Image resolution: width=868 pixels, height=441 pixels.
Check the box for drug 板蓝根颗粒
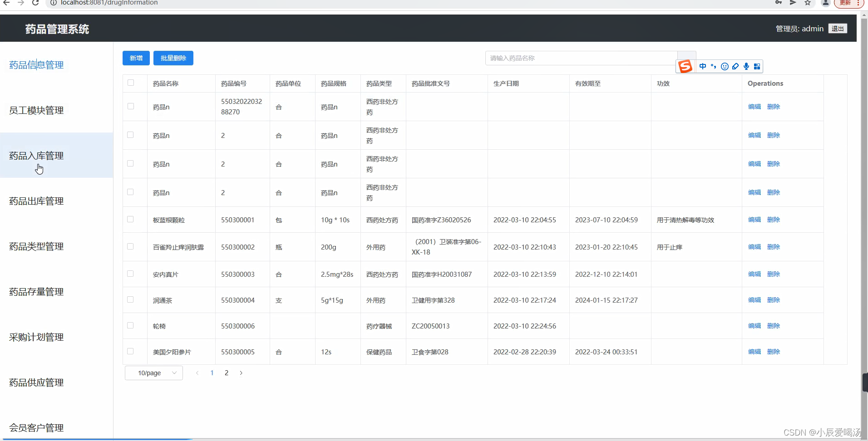[x=130, y=219]
